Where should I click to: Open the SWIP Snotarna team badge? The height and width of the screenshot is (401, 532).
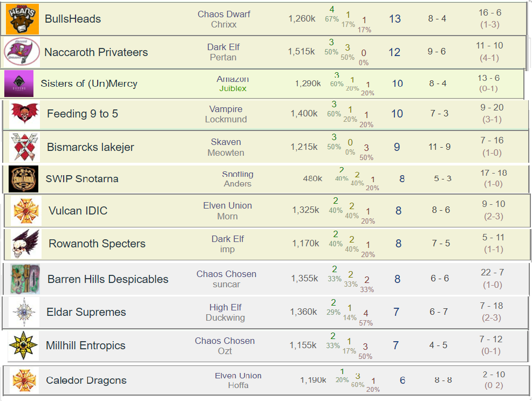24,179
